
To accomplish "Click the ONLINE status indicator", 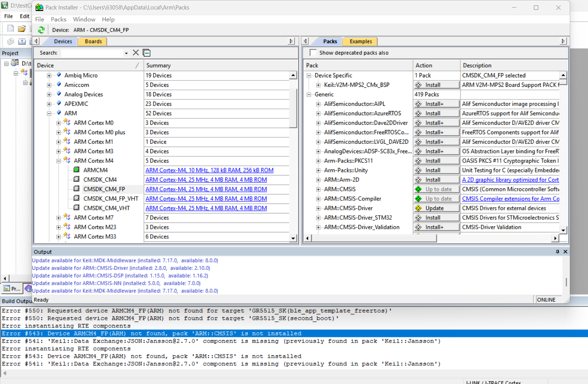I will [x=546, y=299].
